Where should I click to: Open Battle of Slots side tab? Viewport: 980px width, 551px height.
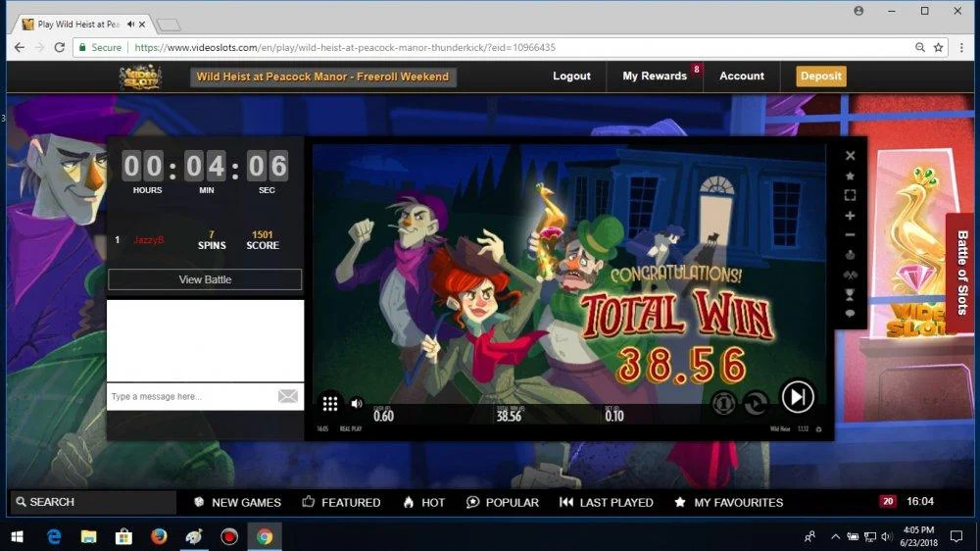point(962,273)
